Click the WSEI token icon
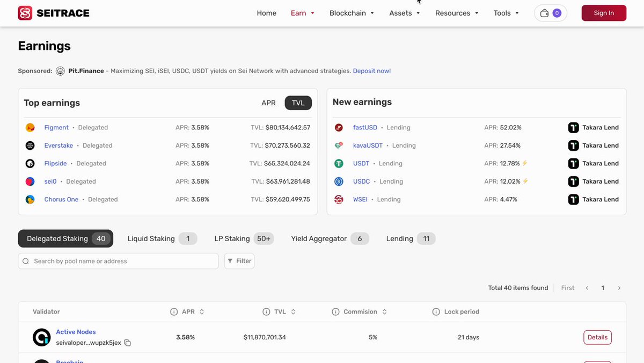Image resolution: width=644 pixels, height=363 pixels. tap(339, 200)
